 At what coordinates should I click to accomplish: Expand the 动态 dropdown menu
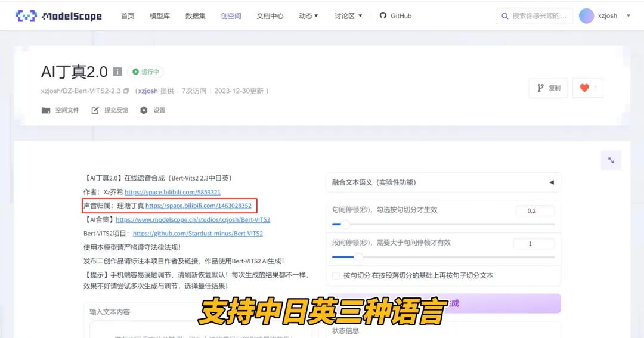(308, 16)
